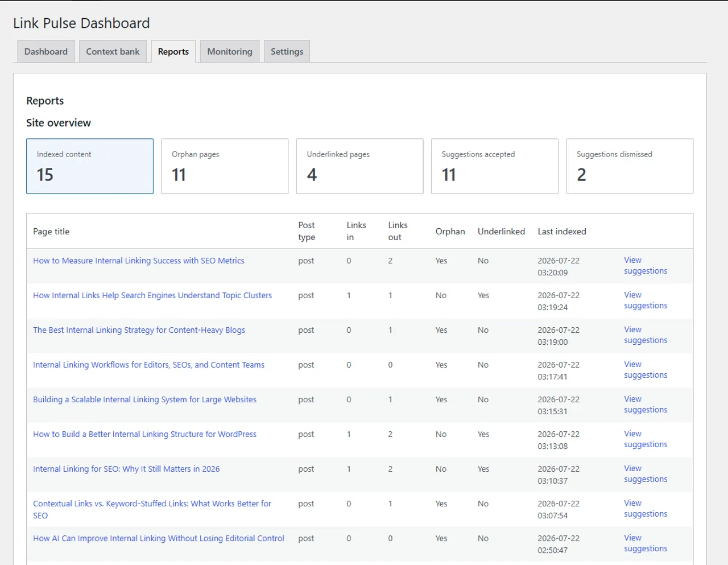Open 'Contextual Links vs. Keyword-Stuffed Links' post

(x=152, y=509)
